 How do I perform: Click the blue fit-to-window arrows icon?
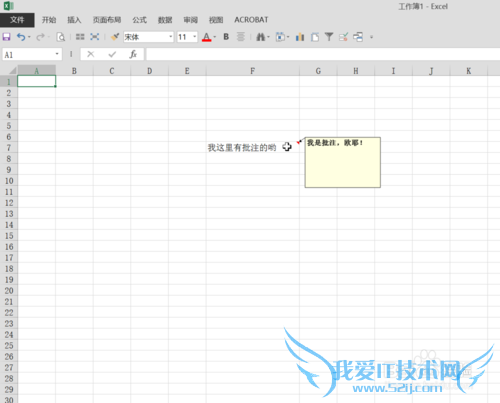[x=95, y=37]
